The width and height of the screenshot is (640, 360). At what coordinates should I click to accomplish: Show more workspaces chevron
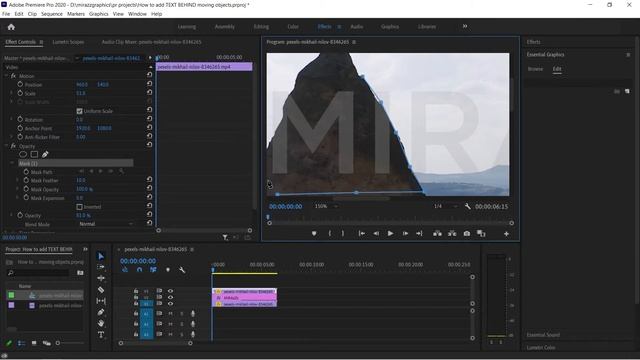464,27
